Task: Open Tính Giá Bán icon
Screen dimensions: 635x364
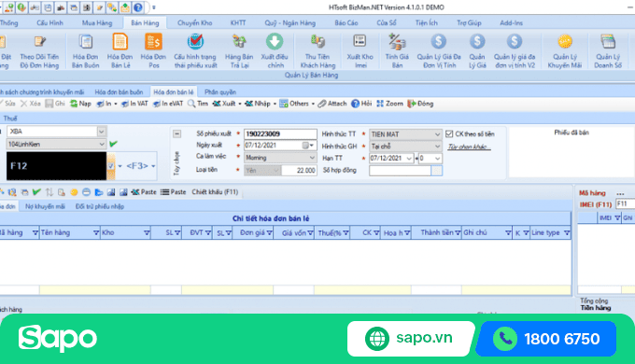Action: point(397,51)
